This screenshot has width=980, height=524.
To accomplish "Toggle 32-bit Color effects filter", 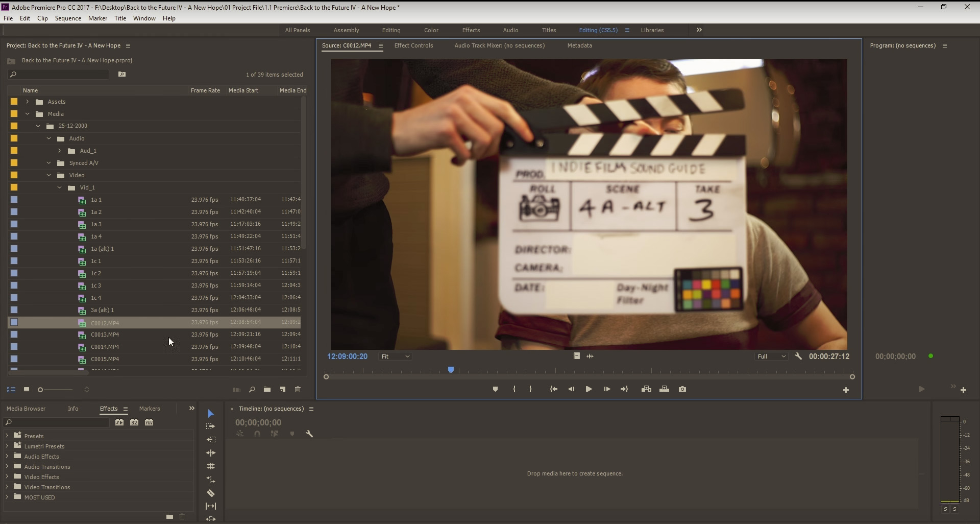I will pyautogui.click(x=134, y=422).
